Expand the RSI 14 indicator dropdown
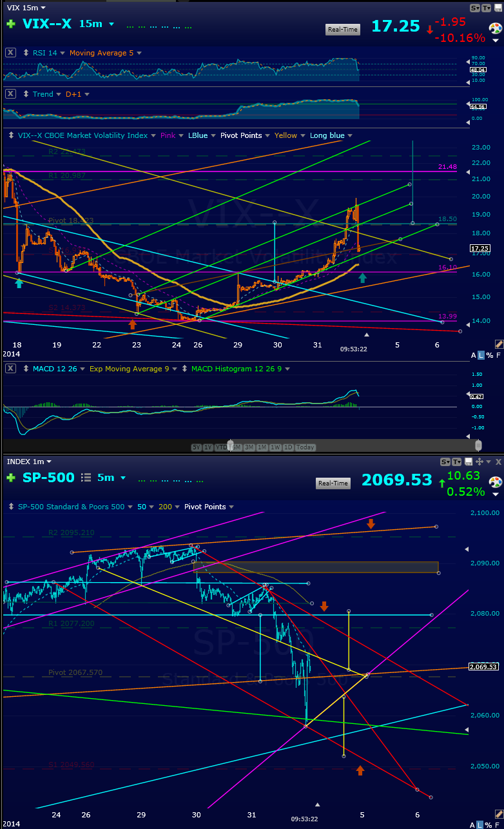Image resolution: width=504 pixels, height=829 pixels. pyautogui.click(x=63, y=53)
